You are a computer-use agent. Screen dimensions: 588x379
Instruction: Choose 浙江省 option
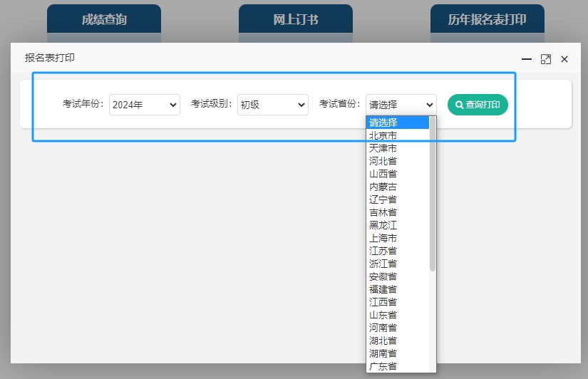pyautogui.click(x=383, y=264)
